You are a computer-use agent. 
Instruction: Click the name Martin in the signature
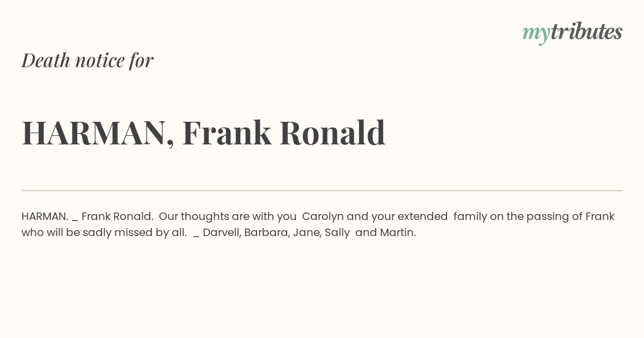point(398,233)
